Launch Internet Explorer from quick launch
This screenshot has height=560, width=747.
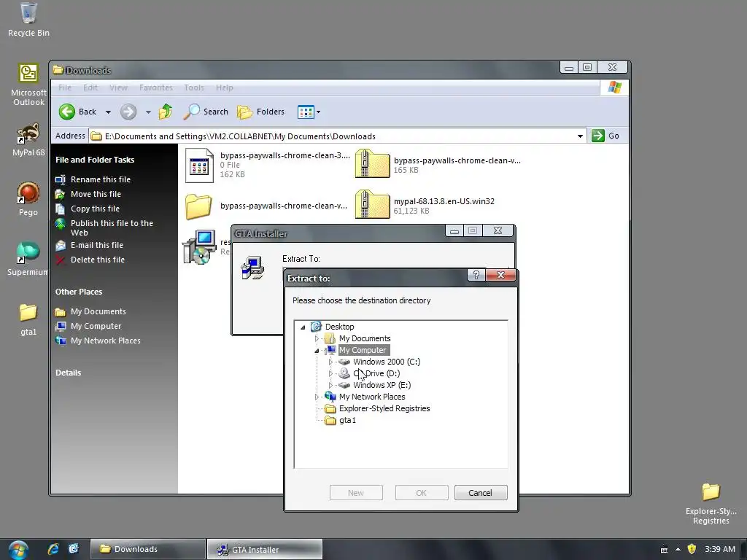click(53, 549)
